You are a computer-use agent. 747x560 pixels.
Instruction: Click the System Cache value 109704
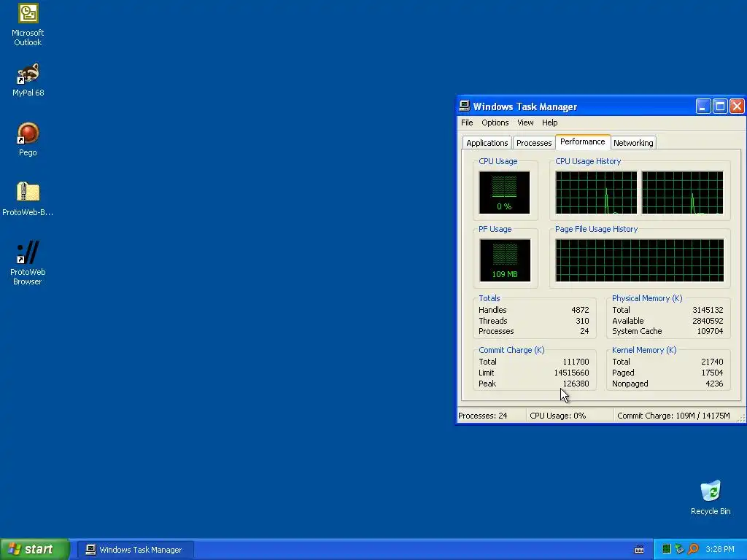tap(710, 332)
